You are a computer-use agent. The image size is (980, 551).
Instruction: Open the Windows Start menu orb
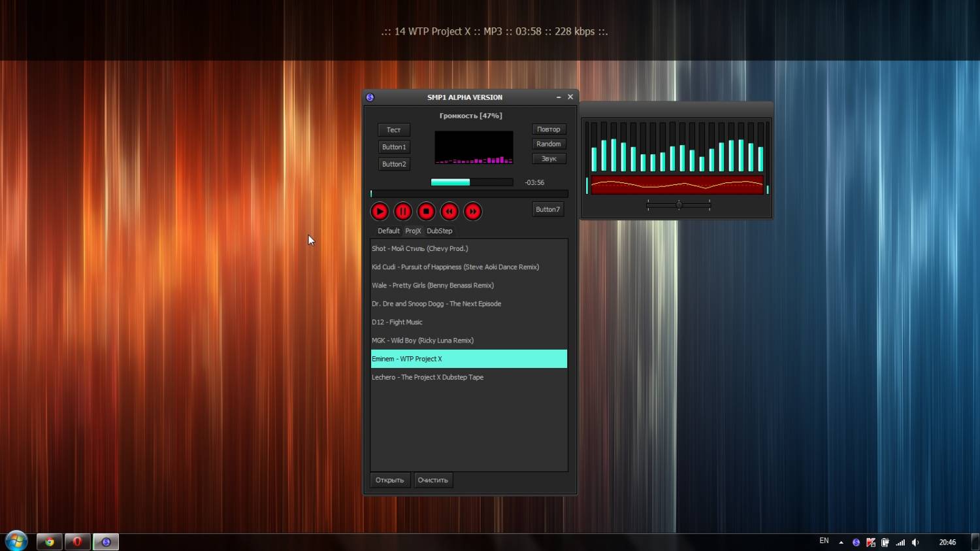pyautogui.click(x=16, y=541)
